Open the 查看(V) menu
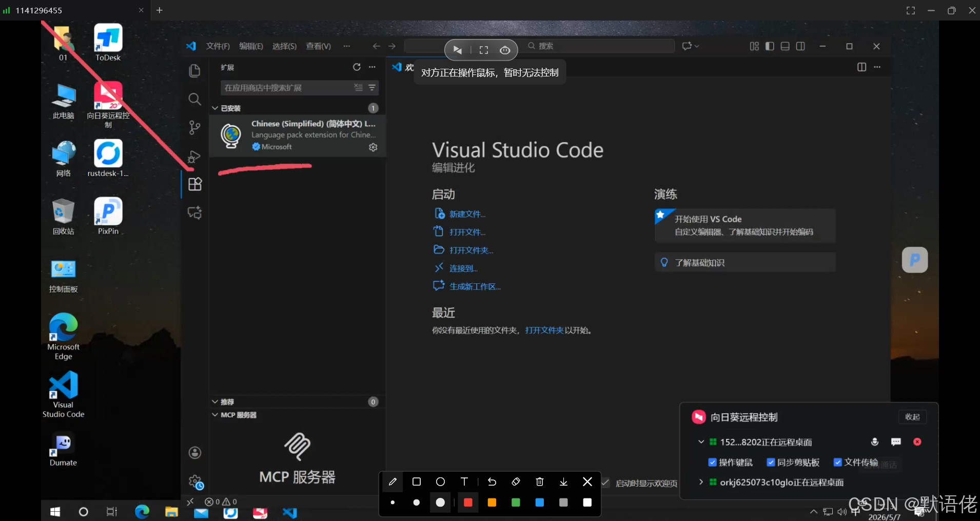The width and height of the screenshot is (980, 521). [318, 46]
